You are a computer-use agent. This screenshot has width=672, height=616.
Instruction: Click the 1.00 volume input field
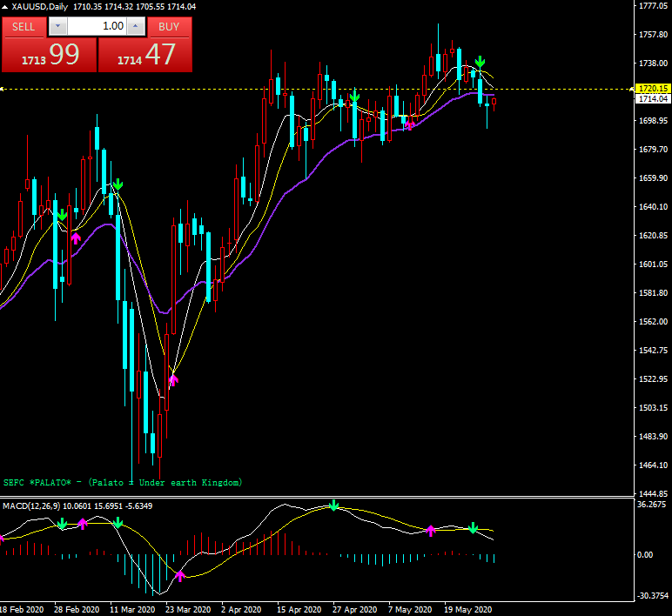[96, 26]
